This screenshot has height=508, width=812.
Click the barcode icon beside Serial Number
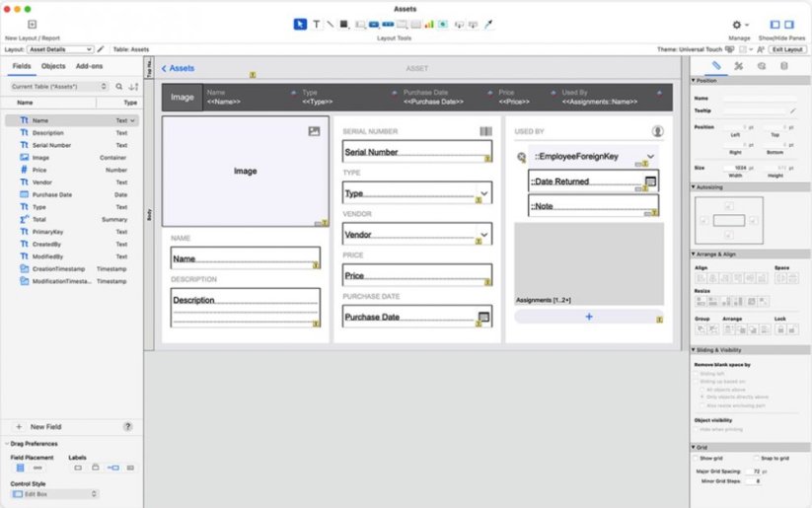[485, 131]
